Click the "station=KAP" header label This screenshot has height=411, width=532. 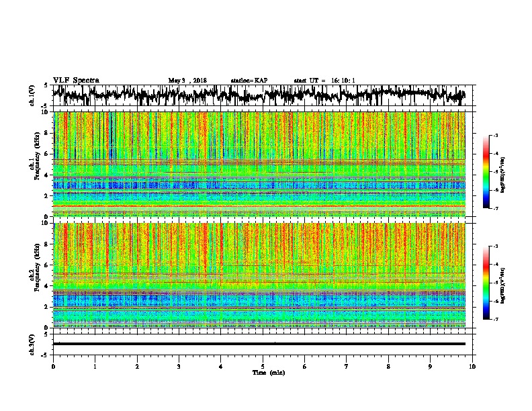click(x=249, y=81)
